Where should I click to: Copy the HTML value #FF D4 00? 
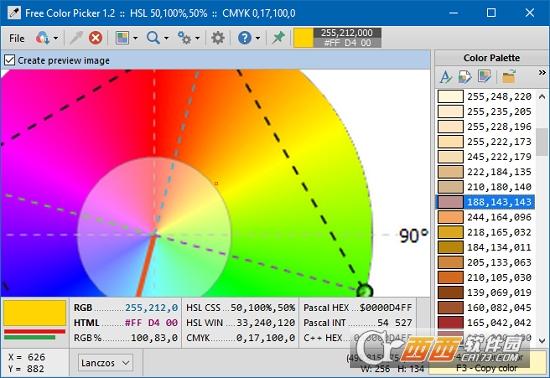point(151,323)
